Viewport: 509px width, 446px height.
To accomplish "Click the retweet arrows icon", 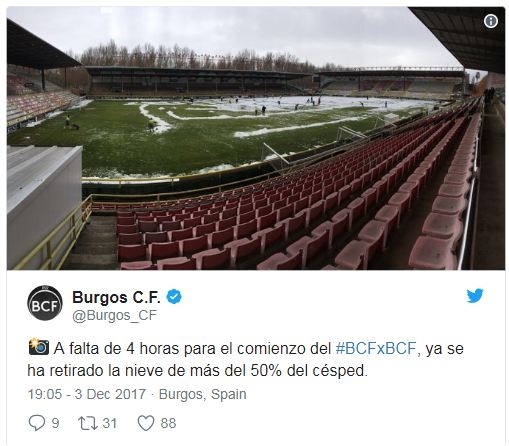I will (88, 423).
